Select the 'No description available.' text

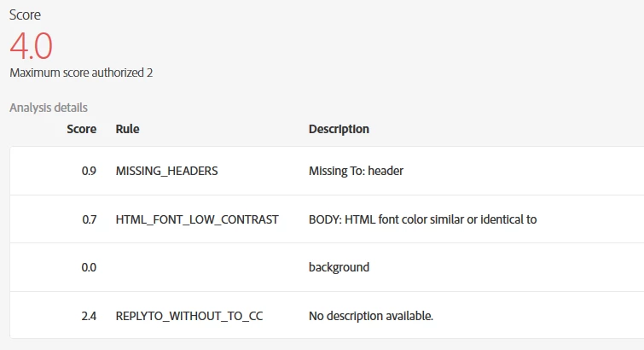(x=371, y=316)
